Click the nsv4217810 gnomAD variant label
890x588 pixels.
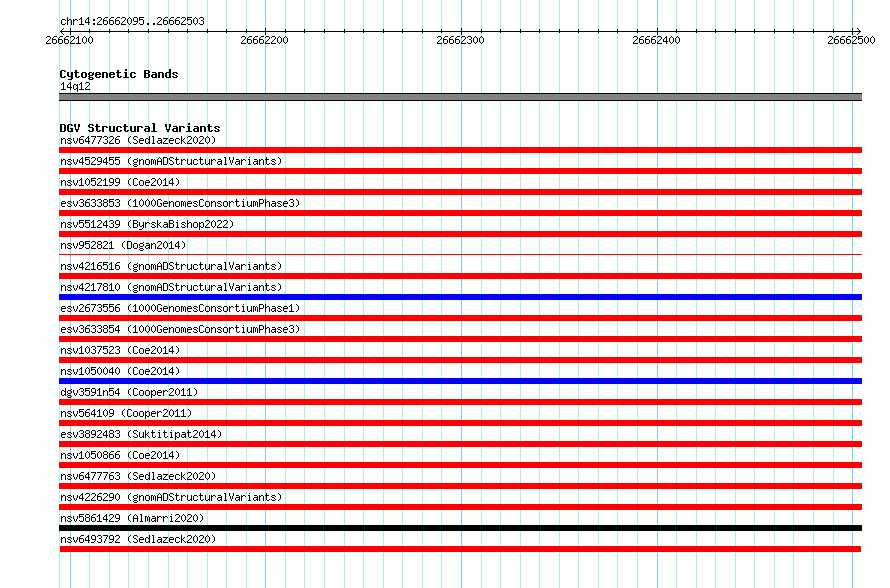coord(171,287)
